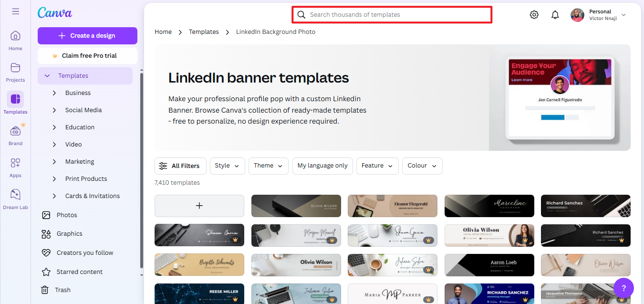Image resolution: width=644 pixels, height=304 pixels.
Task: Open Apps from the sidebar
Action: pos(15,167)
